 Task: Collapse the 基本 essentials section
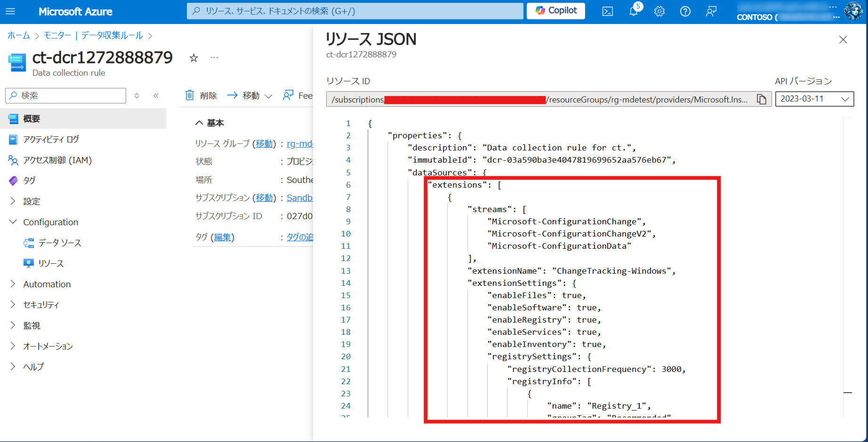(200, 123)
